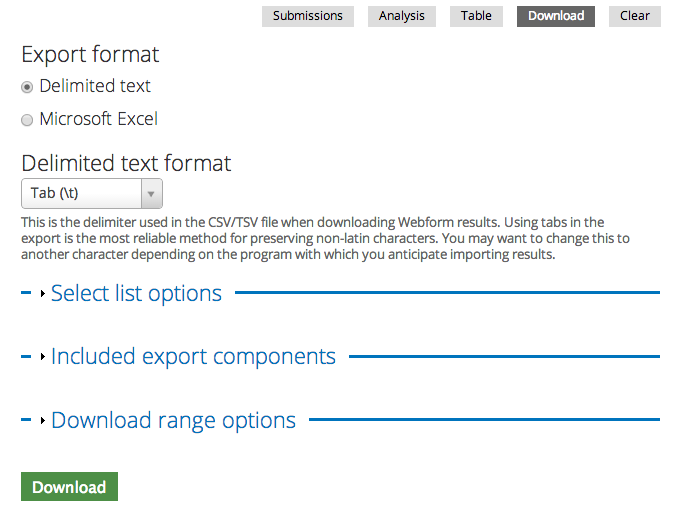The height and width of the screenshot is (516, 677).
Task: Expand the Download range options section
Action: pyautogui.click(x=173, y=420)
